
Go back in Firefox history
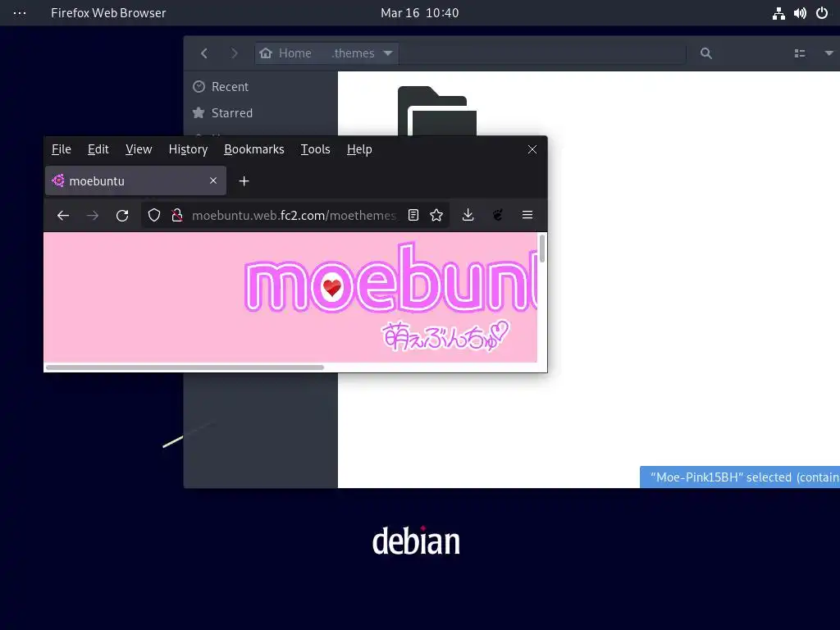pyautogui.click(x=63, y=216)
